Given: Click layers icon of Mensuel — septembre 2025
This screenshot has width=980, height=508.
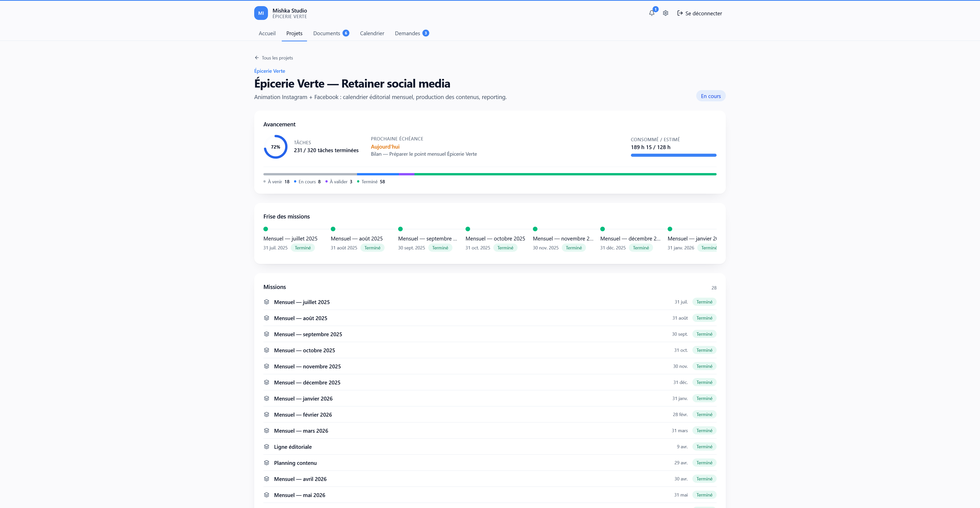Looking at the screenshot, I should tap(267, 334).
